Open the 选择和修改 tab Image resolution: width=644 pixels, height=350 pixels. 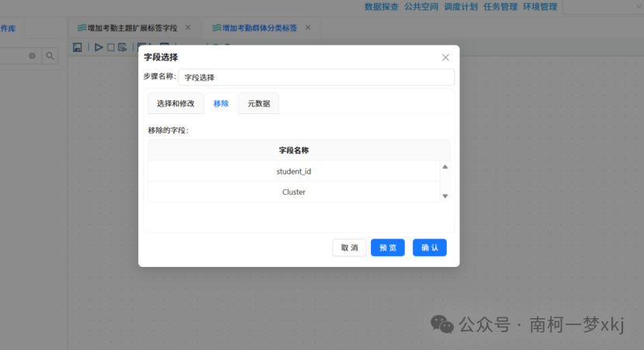(x=175, y=103)
